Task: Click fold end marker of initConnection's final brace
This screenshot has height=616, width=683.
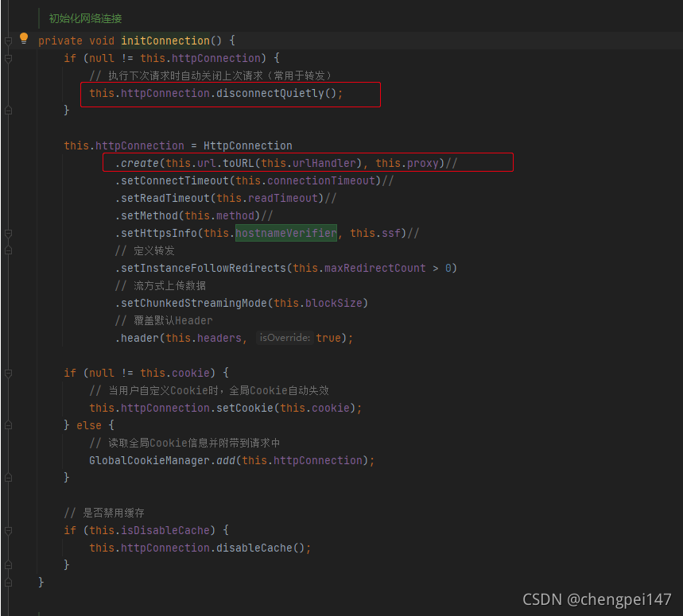Action: pyautogui.click(x=8, y=583)
